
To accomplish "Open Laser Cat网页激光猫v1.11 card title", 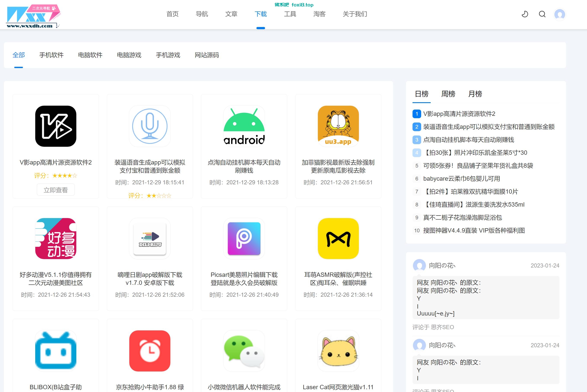I will [x=338, y=387].
